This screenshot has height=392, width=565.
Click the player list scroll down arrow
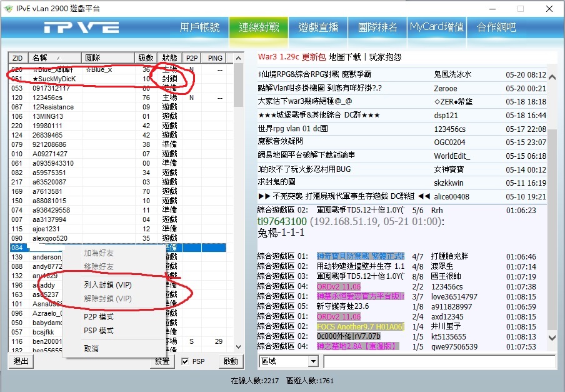tap(238, 347)
